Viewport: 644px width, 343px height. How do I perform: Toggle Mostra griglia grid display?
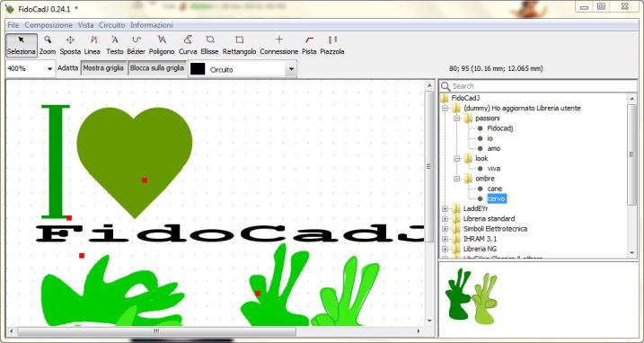click(x=103, y=68)
